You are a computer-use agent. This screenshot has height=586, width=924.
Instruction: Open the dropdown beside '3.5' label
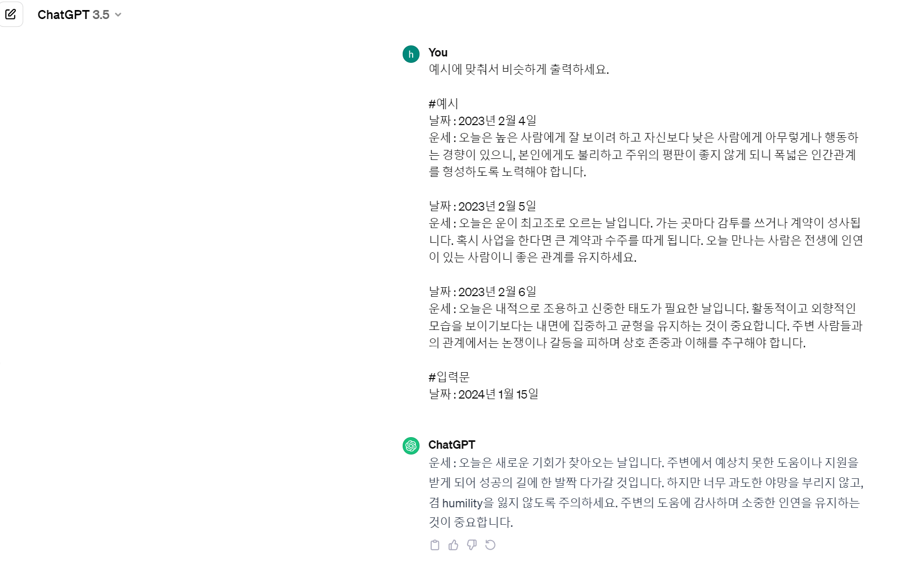point(118,15)
